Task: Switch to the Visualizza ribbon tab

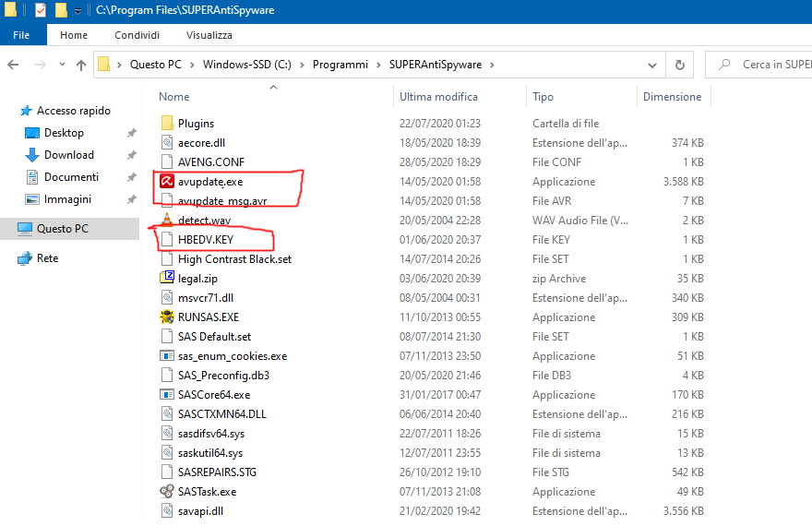Action: pyautogui.click(x=209, y=35)
